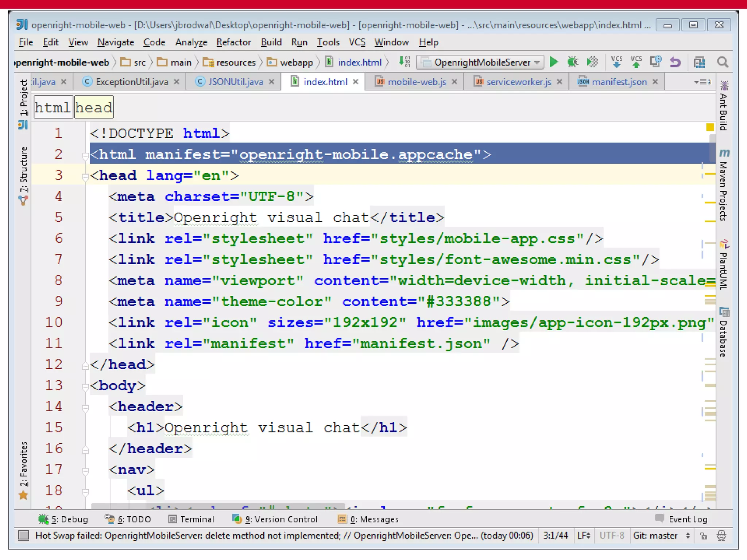Close the manifest.json tab
Image resolution: width=747 pixels, height=560 pixels.
[655, 82]
